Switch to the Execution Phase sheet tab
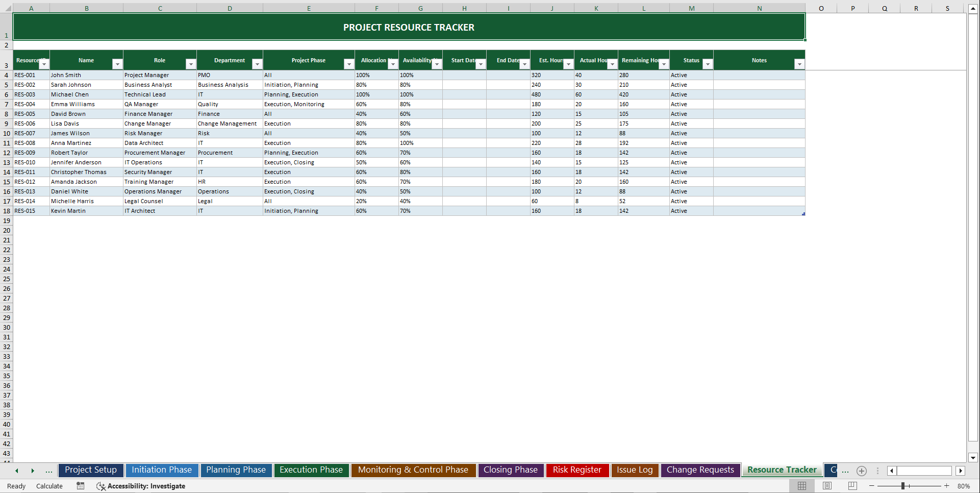The width and height of the screenshot is (980, 493). [x=311, y=470]
